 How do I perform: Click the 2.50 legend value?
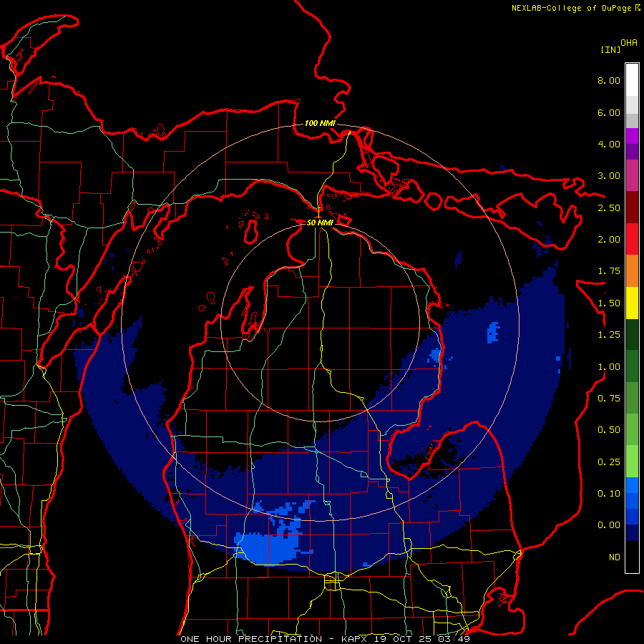click(609, 208)
